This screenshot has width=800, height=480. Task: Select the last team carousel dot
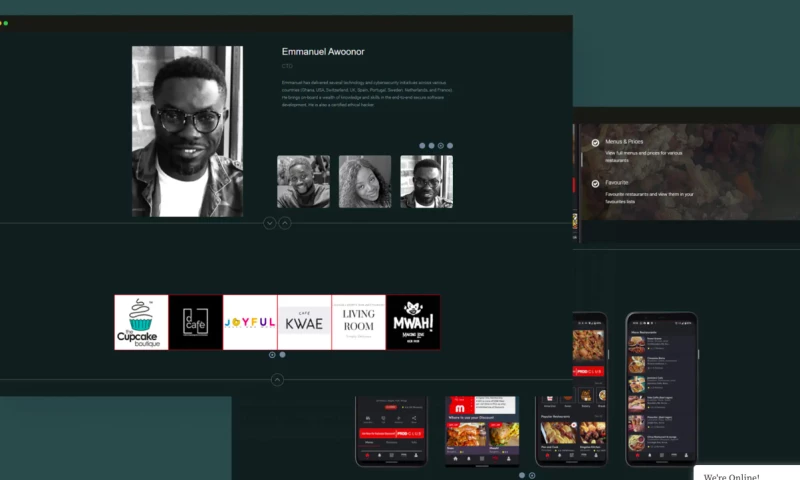450,146
